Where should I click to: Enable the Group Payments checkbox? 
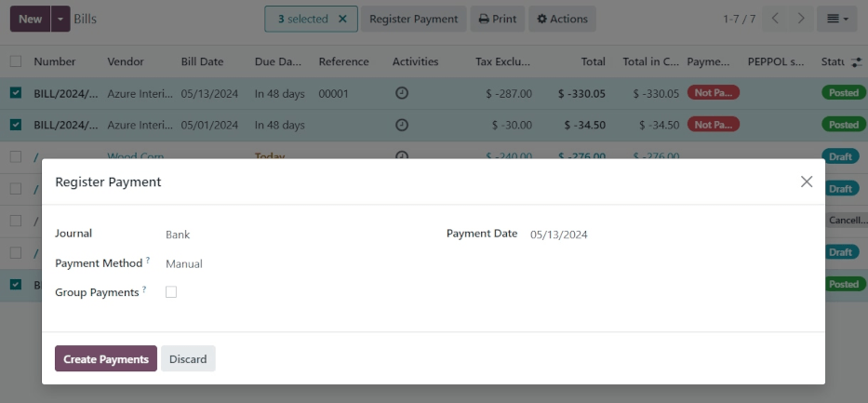171,292
